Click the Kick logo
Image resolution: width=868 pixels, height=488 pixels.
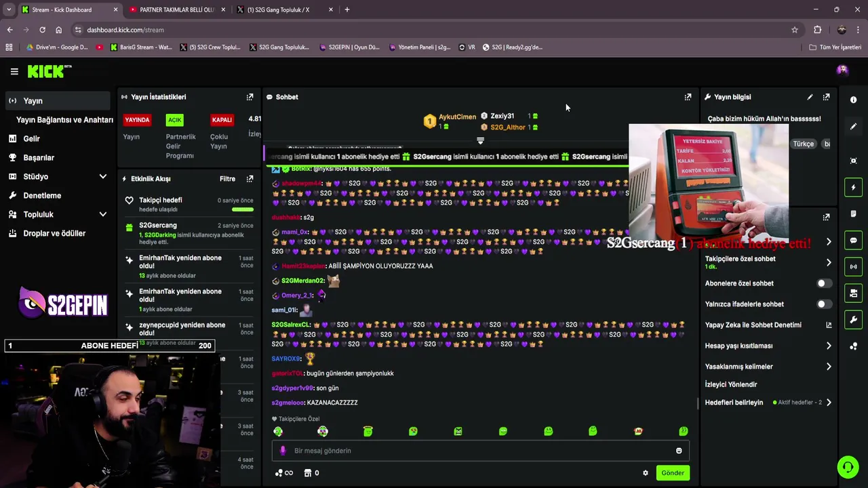pyautogui.click(x=49, y=71)
